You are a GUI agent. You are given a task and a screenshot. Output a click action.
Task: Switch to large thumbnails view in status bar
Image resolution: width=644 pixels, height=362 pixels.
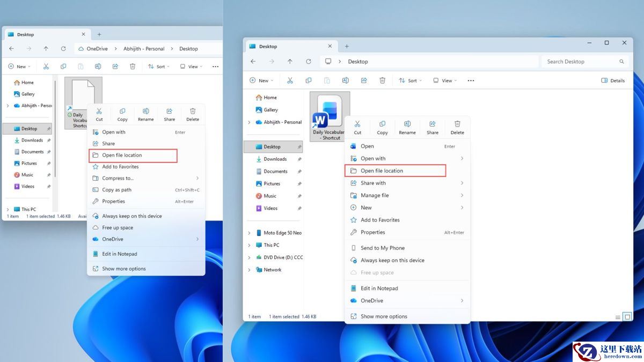(x=626, y=317)
